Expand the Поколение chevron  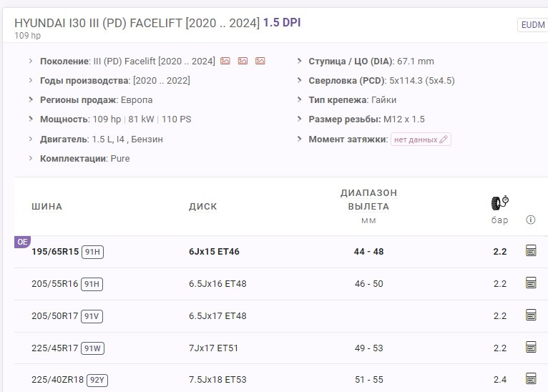[31, 61]
